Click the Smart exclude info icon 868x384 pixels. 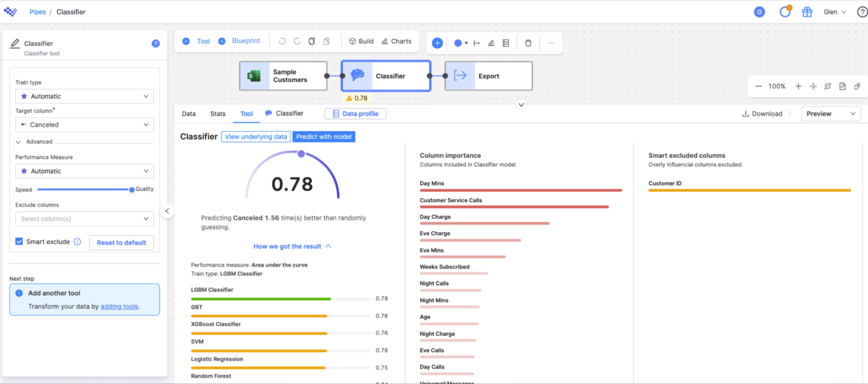click(x=77, y=241)
